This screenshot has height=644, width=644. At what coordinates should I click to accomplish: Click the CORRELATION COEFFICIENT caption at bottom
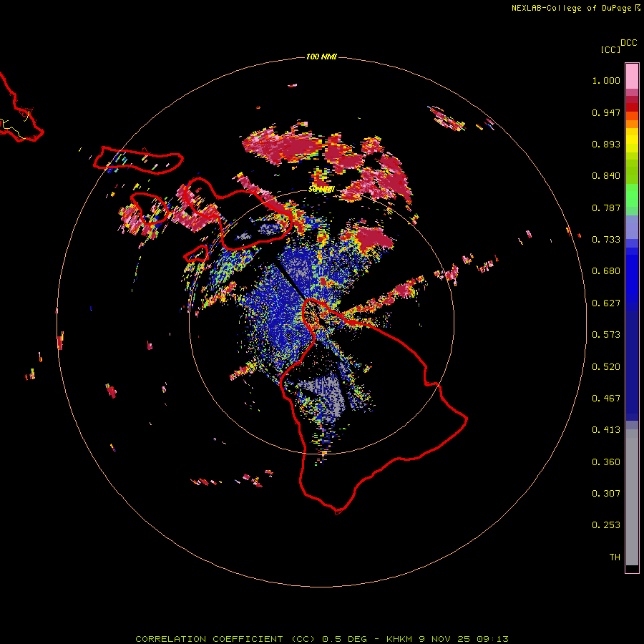pyautogui.click(x=322, y=639)
